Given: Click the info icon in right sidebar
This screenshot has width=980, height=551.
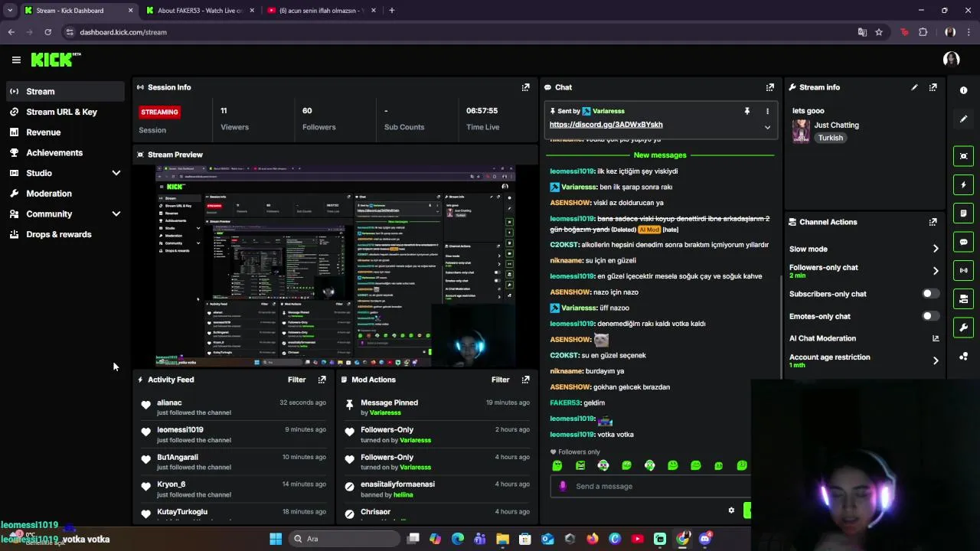Looking at the screenshot, I should (963, 90).
